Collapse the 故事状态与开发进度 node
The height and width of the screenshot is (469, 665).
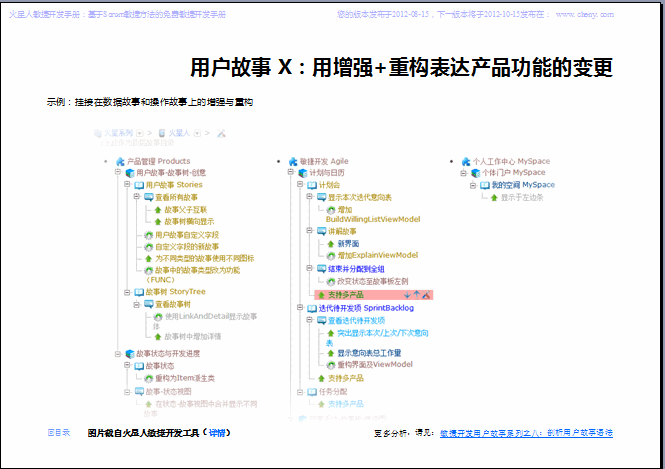[x=118, y=354]
